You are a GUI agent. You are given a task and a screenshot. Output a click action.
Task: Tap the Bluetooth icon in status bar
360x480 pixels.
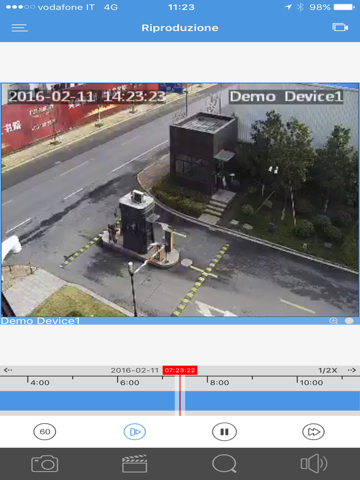[x=300, y=7]
